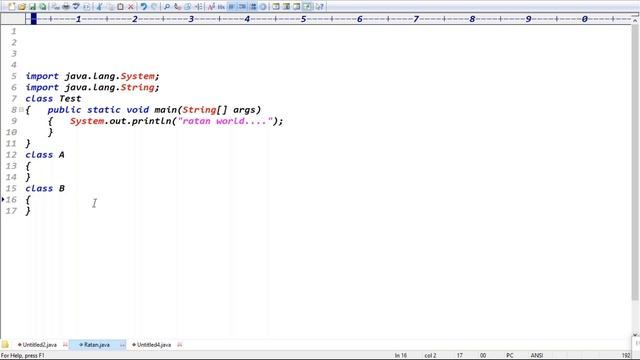Click the vertical scrollbar on the right edge
Image resolution: width=640 pixels, height=360 pixels.
coord(636,163)
